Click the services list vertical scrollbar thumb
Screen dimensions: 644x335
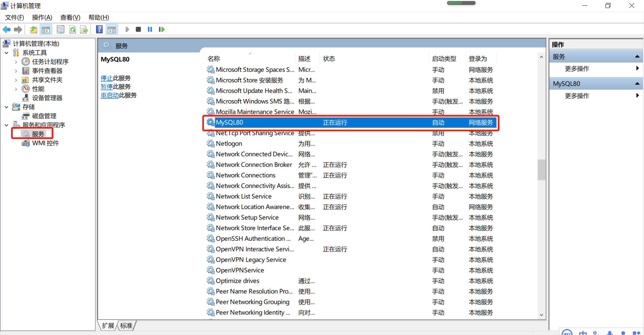pos(541,170)
